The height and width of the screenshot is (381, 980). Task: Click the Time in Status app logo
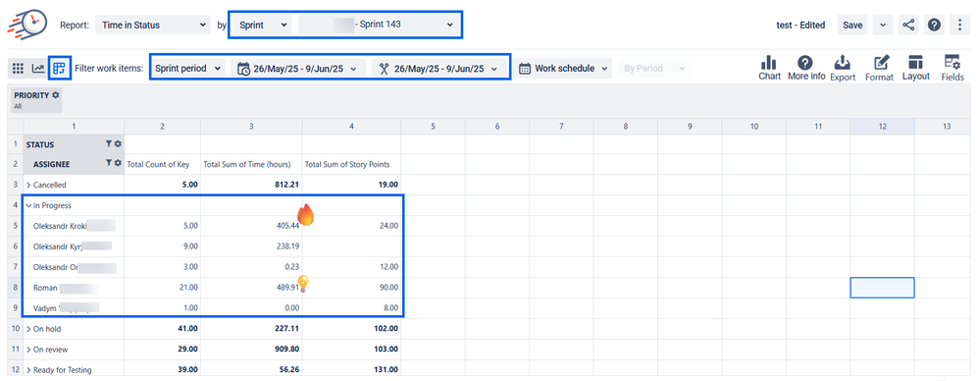tap(26, 24)
